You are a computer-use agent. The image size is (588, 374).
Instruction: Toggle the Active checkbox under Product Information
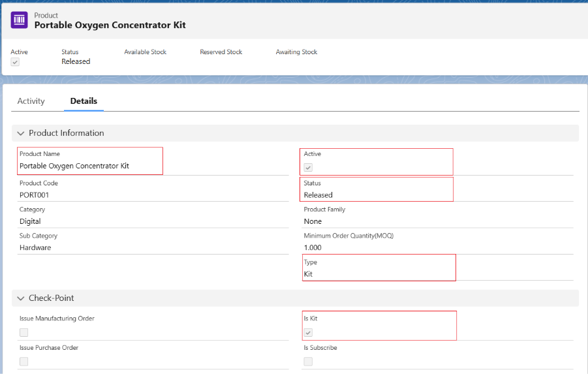[308, 167]
